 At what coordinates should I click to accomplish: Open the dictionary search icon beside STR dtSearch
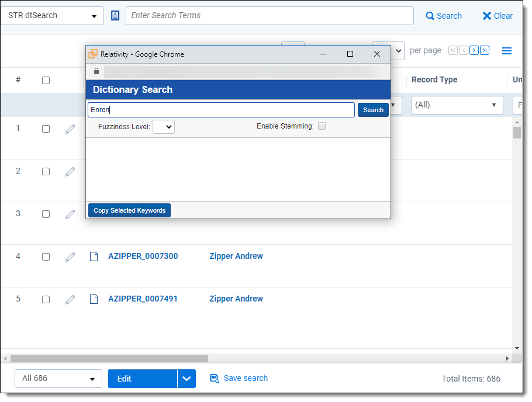pos(115,16)
